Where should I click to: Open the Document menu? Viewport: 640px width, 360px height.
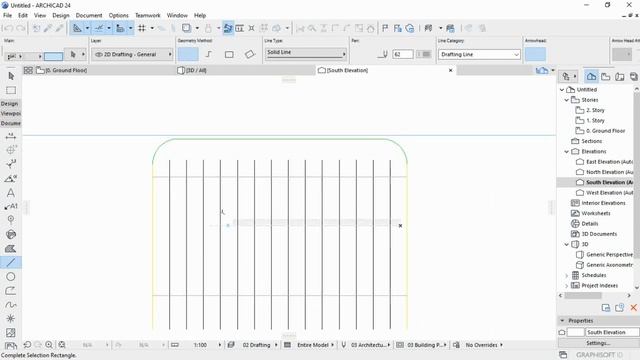click(89, 16)
